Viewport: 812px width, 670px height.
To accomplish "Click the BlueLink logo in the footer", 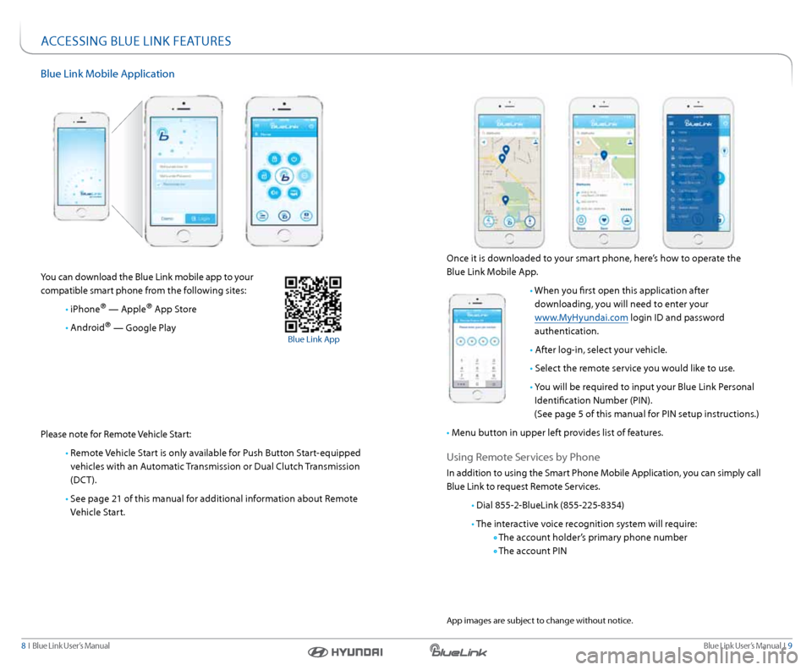I will click(458, 651).
